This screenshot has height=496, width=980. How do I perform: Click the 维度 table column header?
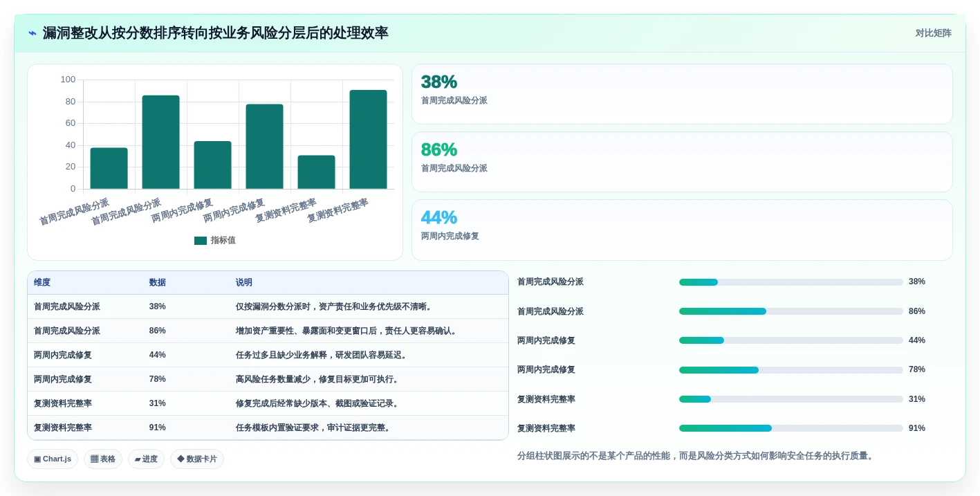coord(42,283)
